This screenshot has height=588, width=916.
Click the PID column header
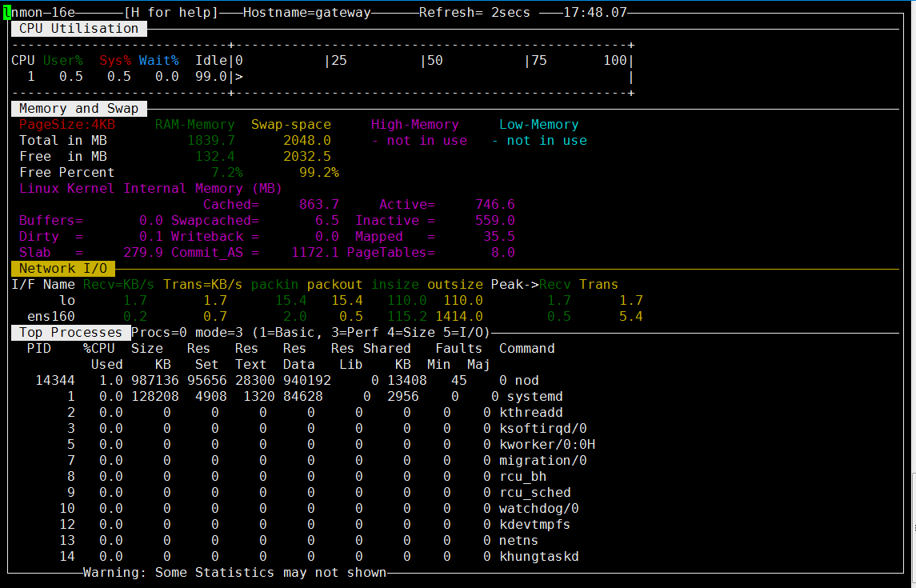coord(39,349)
